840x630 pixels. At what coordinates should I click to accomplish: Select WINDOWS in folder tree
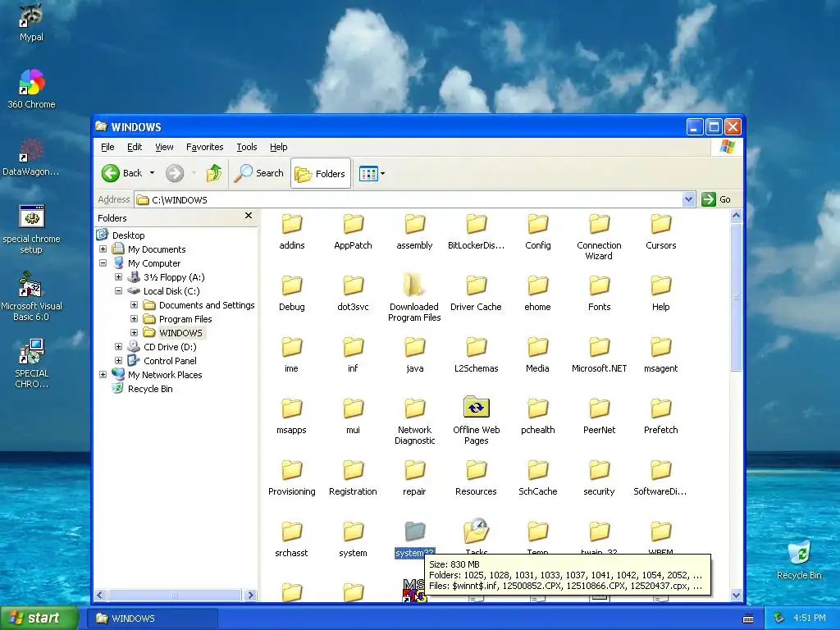coord(180,333)
